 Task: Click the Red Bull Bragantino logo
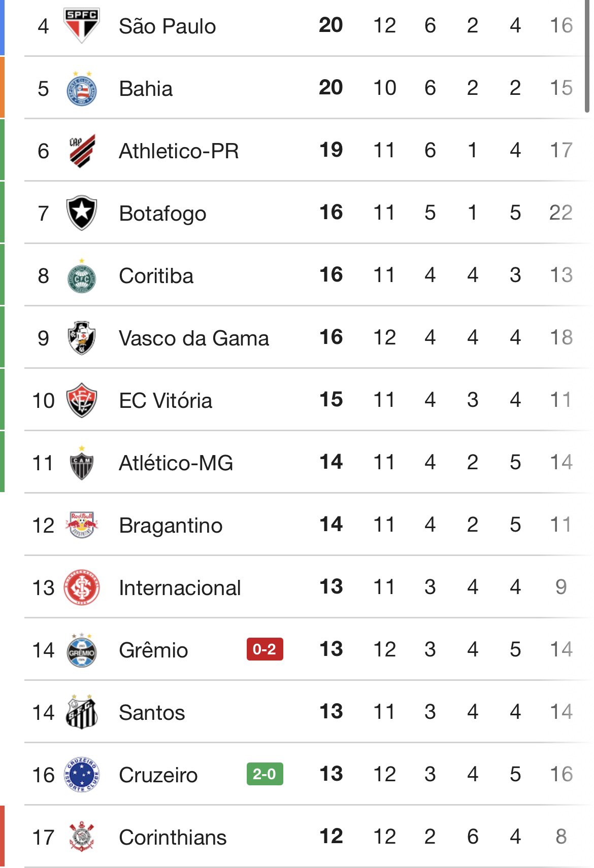pos(81,525)
